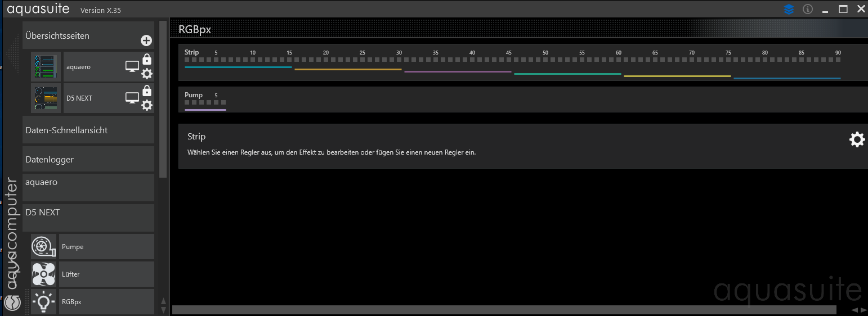The image size is (868, 316).
Task: Click the Strip heading in effect panel
Action: [x=196, y=137]
